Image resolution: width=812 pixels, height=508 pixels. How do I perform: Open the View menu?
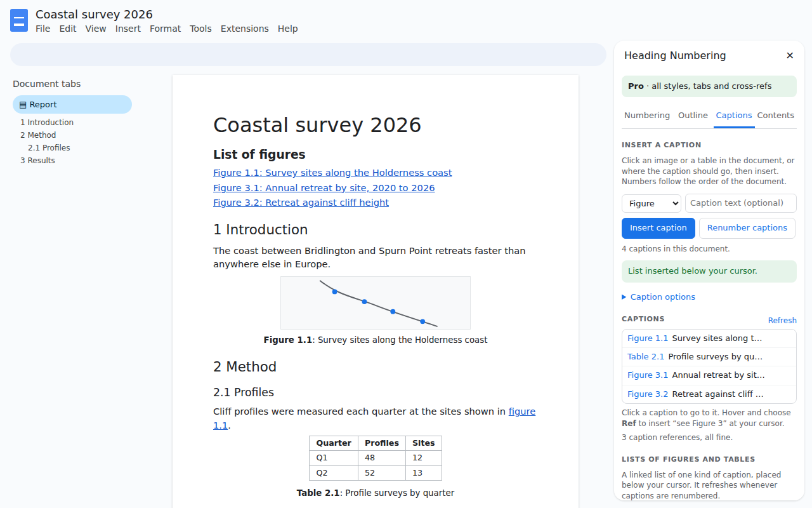[x=96, y=29]
